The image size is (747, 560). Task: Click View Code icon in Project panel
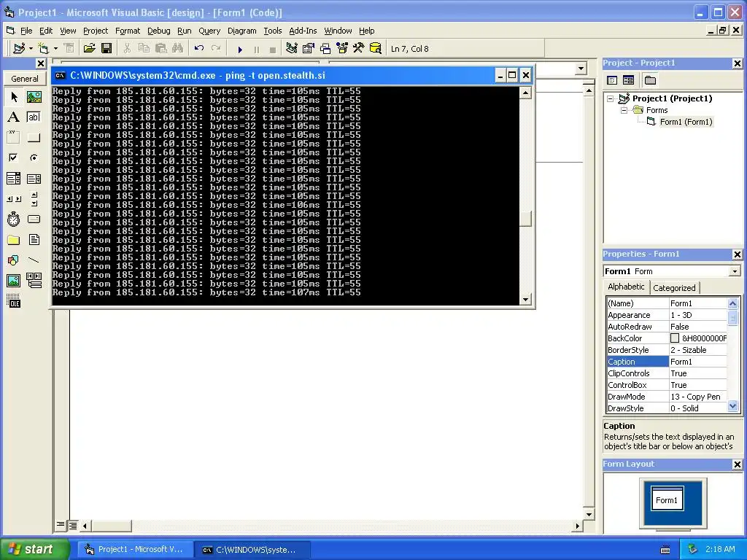pyautogui.click(x=612, y=80)
